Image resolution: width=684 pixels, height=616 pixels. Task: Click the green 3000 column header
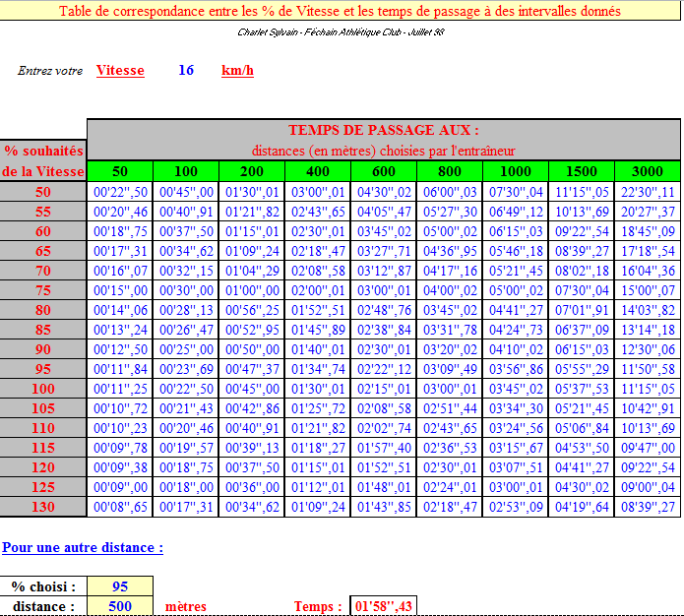point(647,172)
